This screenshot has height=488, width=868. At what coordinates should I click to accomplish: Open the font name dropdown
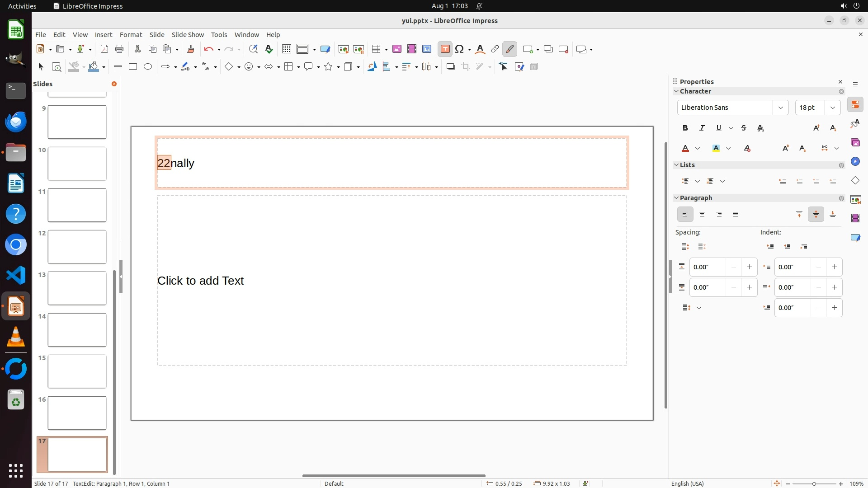coord(780,108)
